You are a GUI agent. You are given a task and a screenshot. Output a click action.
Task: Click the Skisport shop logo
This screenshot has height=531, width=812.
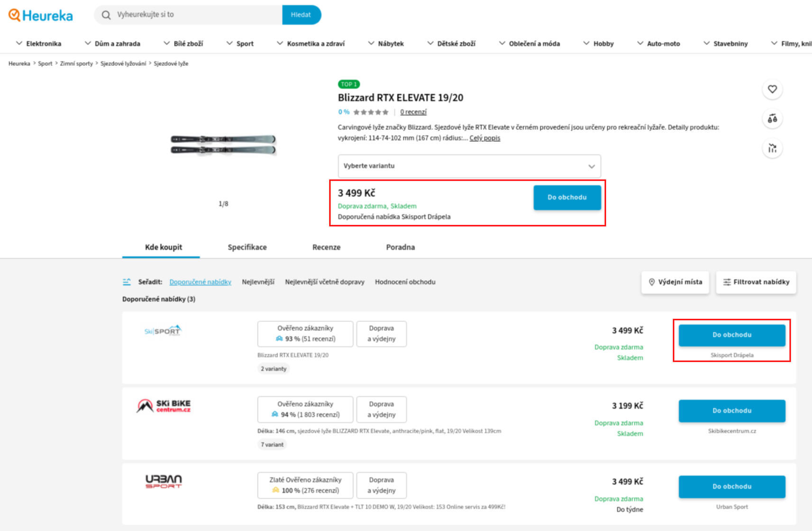(x=163, y=330)
